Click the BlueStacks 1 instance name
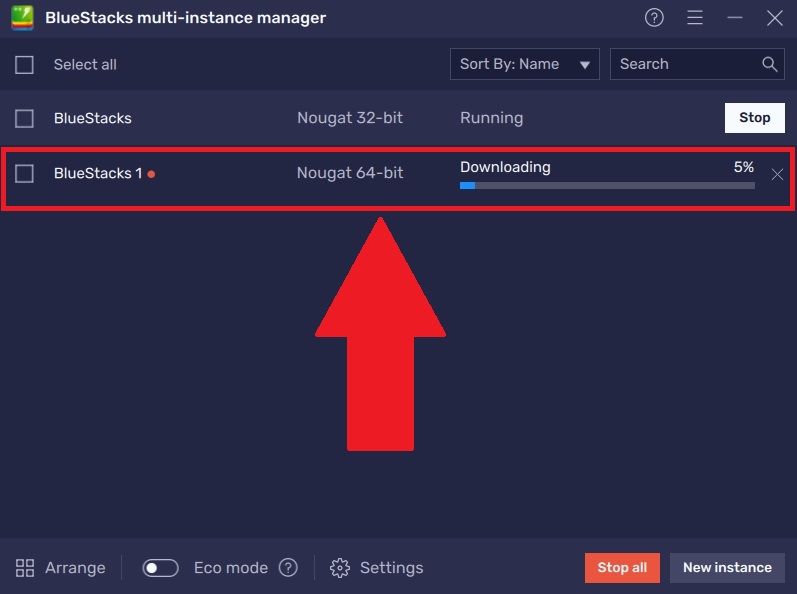The image size is (797, 594). 98,173
